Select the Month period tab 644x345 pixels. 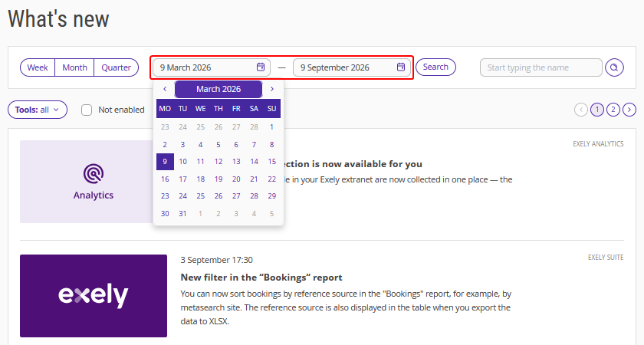[x=75, y=67]
